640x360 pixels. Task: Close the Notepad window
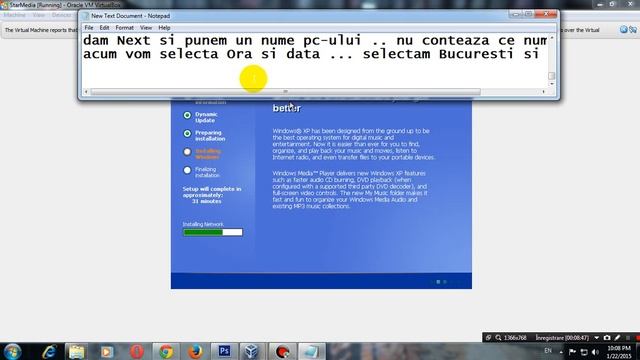click(546, 14)
